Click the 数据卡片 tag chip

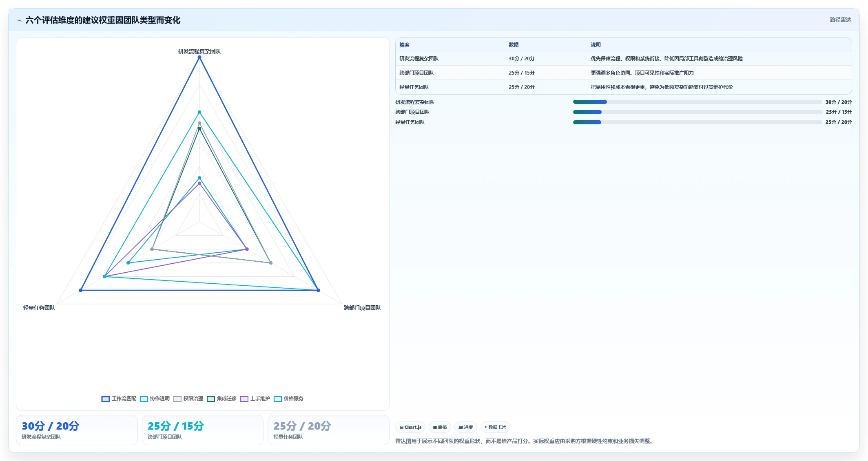pyautogui.click(x=495, y=427)
